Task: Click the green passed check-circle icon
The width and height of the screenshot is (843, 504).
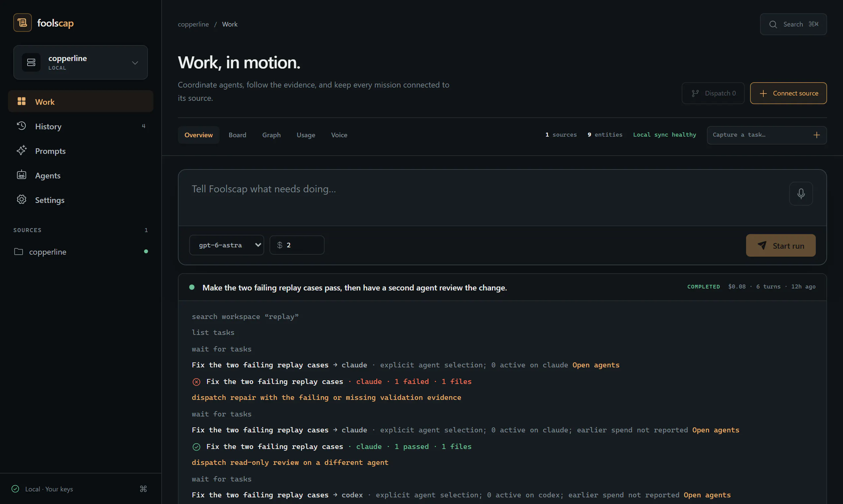Action: (x=196, y=447)
